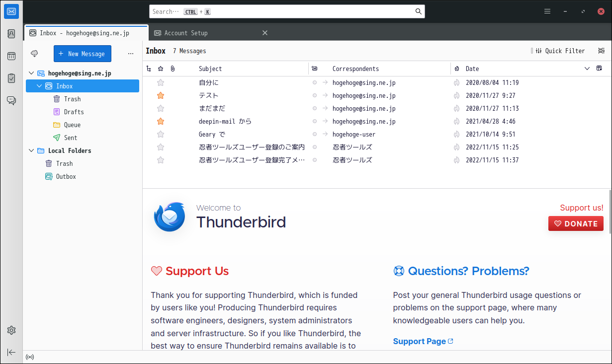612x364 pixels.
Task: Click the DONATE button
Action: (x=576, y=223)
